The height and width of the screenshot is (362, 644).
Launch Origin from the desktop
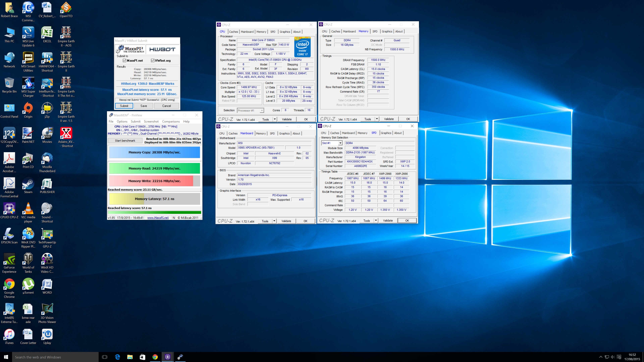coord(28,110)
